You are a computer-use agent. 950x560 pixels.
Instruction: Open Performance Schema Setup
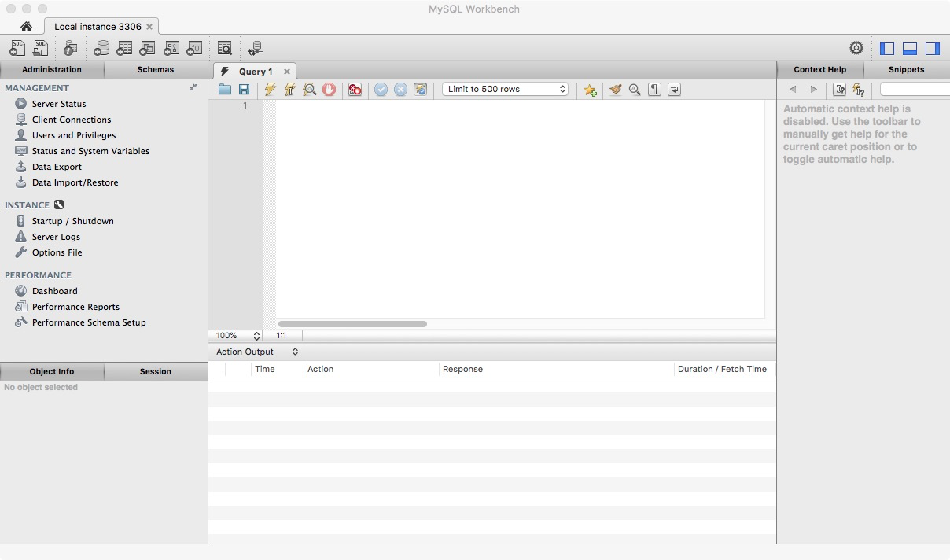click(89, 322)
